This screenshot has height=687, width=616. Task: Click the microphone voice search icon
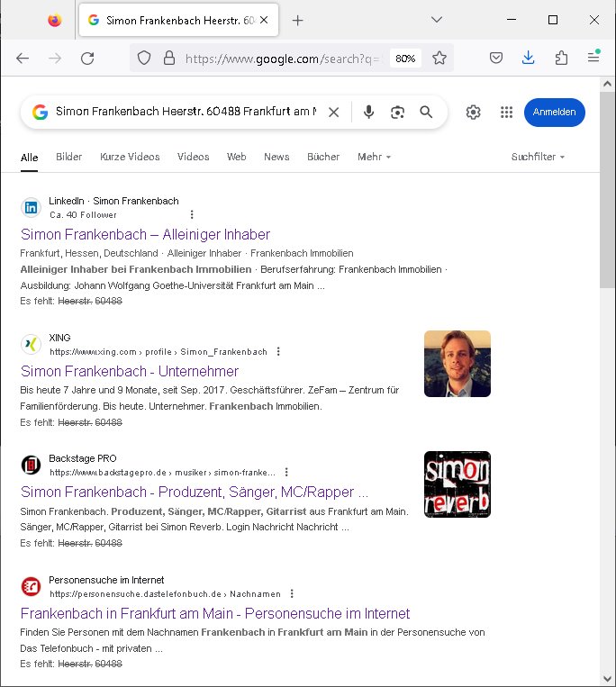368,113
